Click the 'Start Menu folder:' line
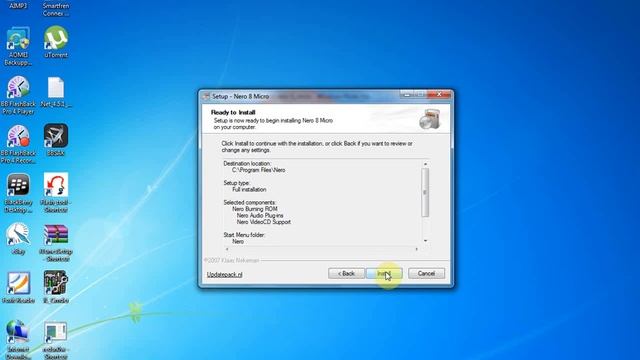Screen dimensions: 640x360 click(244, 235)
